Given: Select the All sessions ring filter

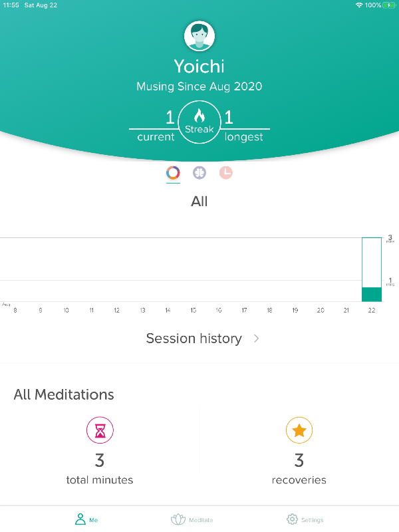Looking at the screenshot, I should point(173,173).
